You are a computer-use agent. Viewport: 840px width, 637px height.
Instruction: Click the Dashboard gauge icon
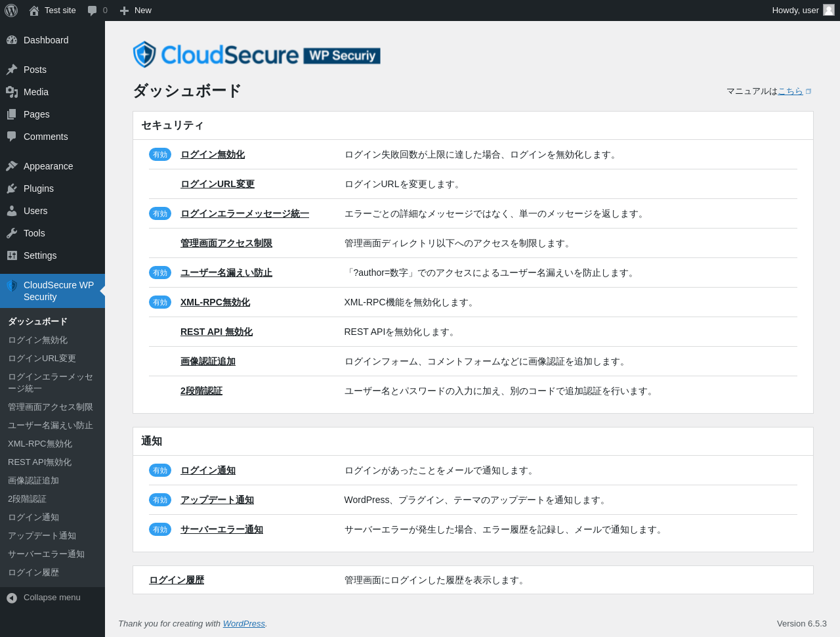pos(12,40)
